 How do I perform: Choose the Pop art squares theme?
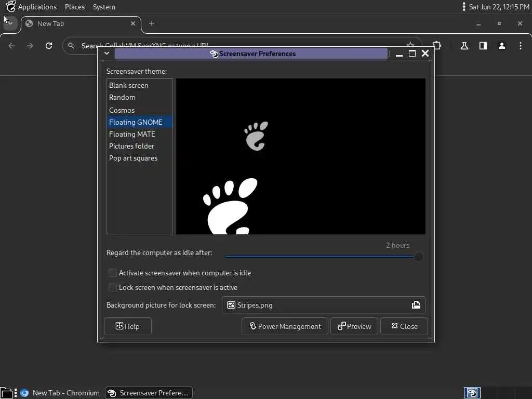[x=139, y=158]
